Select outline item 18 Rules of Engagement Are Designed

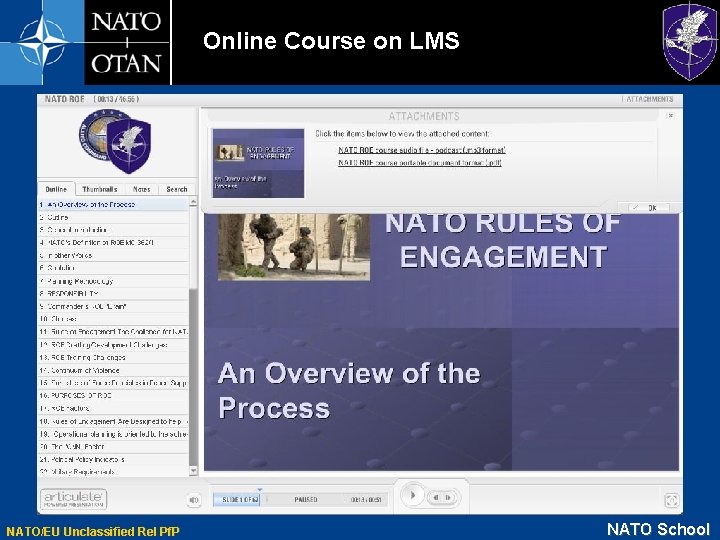(113, 421)
